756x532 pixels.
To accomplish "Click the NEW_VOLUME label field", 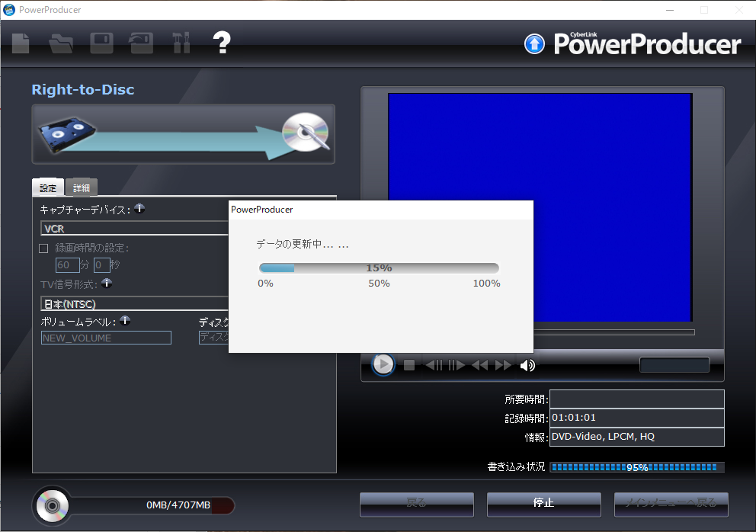I will tap(106, 338).
